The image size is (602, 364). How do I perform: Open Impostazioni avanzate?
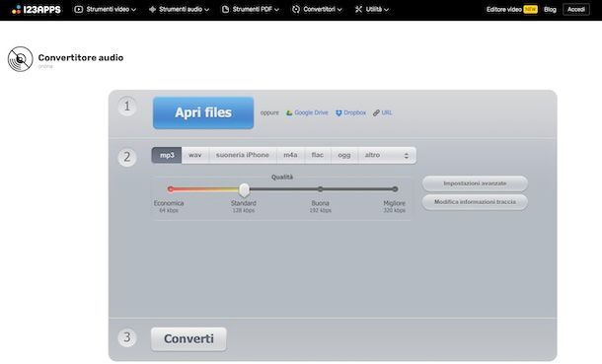(x=475, y=183)
